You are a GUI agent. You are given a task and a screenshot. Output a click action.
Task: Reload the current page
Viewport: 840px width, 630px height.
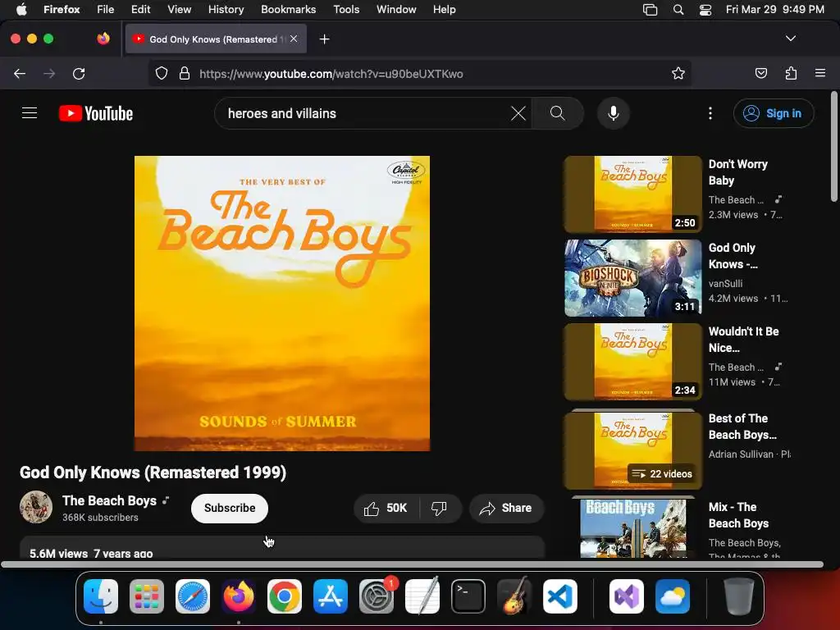coord(79,74)
